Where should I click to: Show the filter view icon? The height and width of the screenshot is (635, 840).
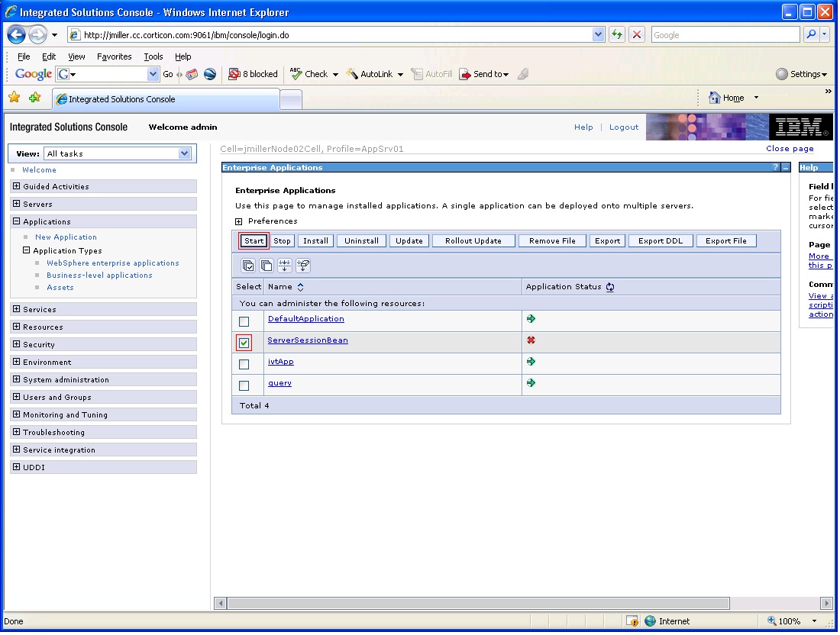(285, 265)
